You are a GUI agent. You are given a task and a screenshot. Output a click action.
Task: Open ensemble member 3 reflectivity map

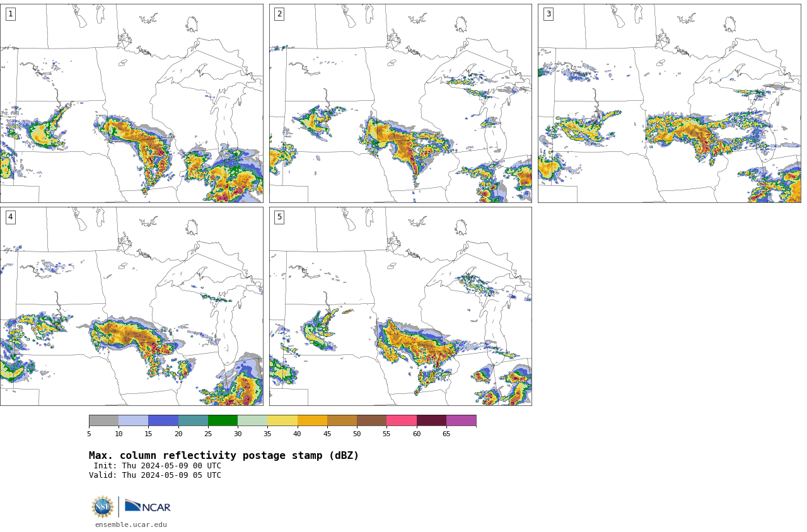(x=669, y=103)
